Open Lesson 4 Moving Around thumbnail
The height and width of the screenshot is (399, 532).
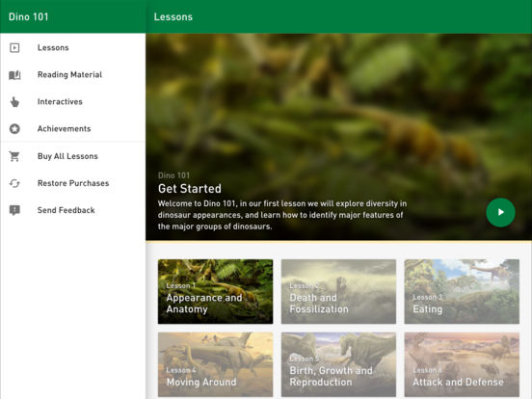(216, 364)
